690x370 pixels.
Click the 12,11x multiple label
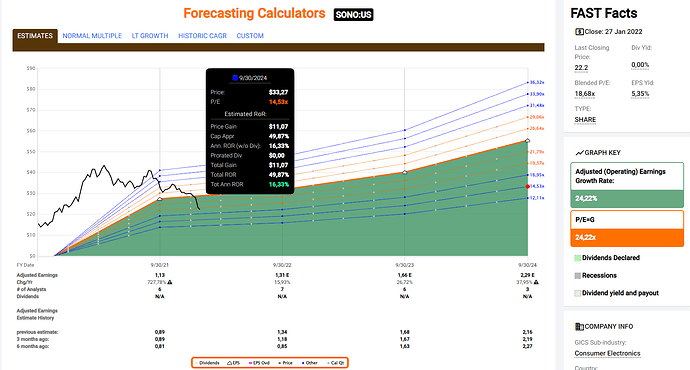pyautogui.click(x=537, y=198)
